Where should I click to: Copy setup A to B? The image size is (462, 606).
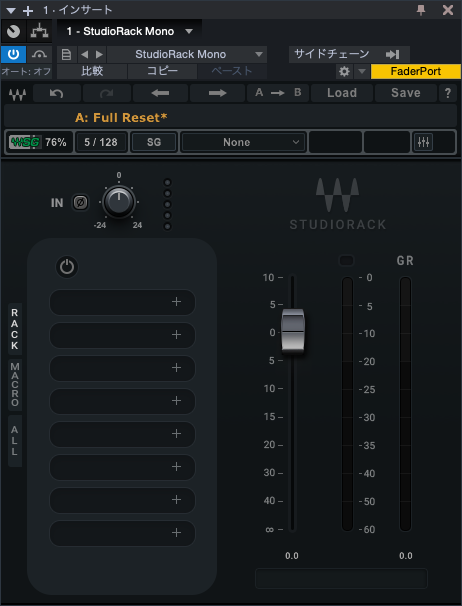click(x=278, y=93)
